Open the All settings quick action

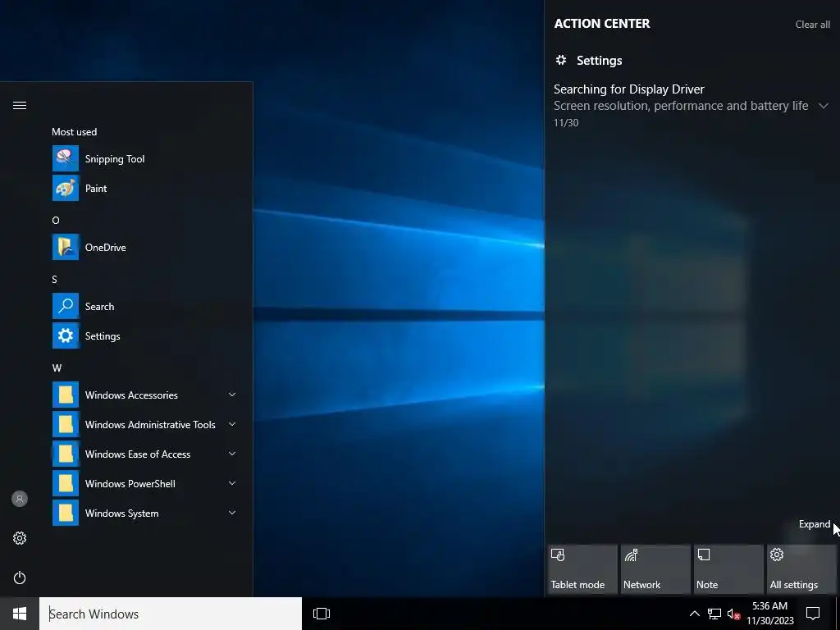pos(801,569)
